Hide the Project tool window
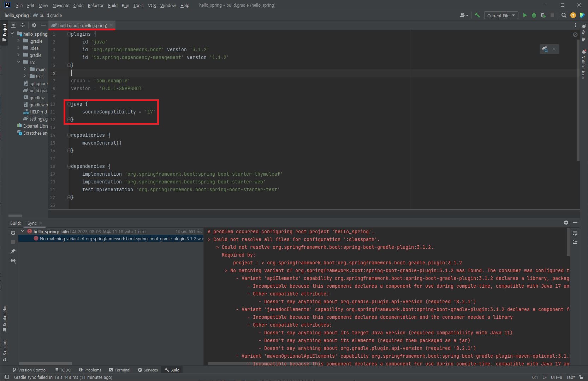The width and height of the screenshot is (588, 381). (x=43, y=25)
